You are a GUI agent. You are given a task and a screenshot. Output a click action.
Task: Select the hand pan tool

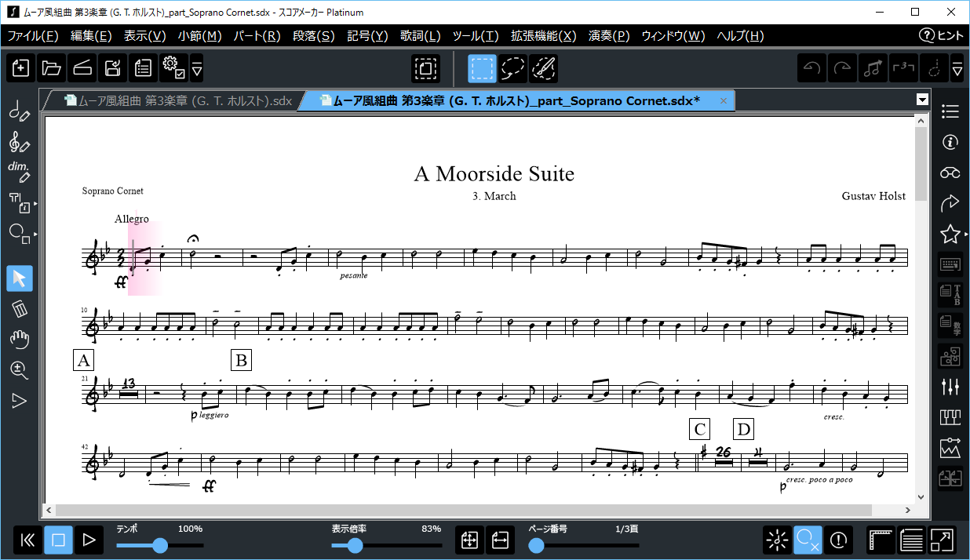pyautogui.click(x=20, y=339)
